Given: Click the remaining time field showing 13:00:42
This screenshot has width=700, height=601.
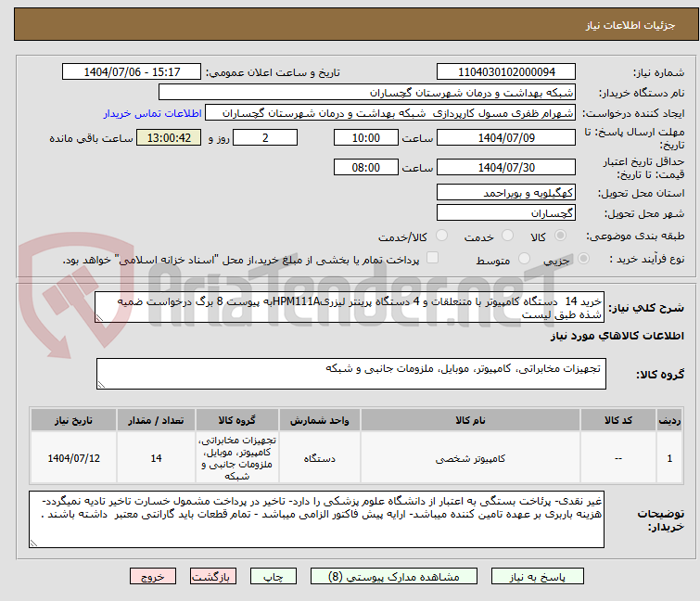Looking at the screenshot, I should click(168, 138).
